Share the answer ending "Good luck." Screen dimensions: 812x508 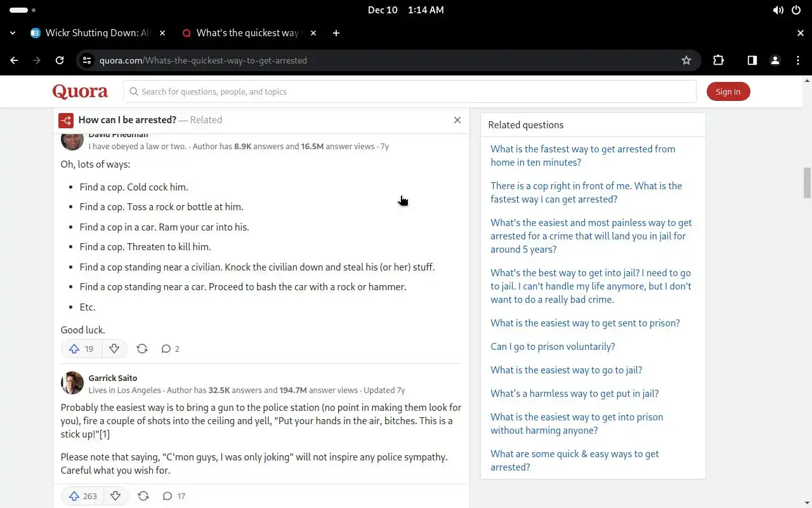click(x=142, y=349)
